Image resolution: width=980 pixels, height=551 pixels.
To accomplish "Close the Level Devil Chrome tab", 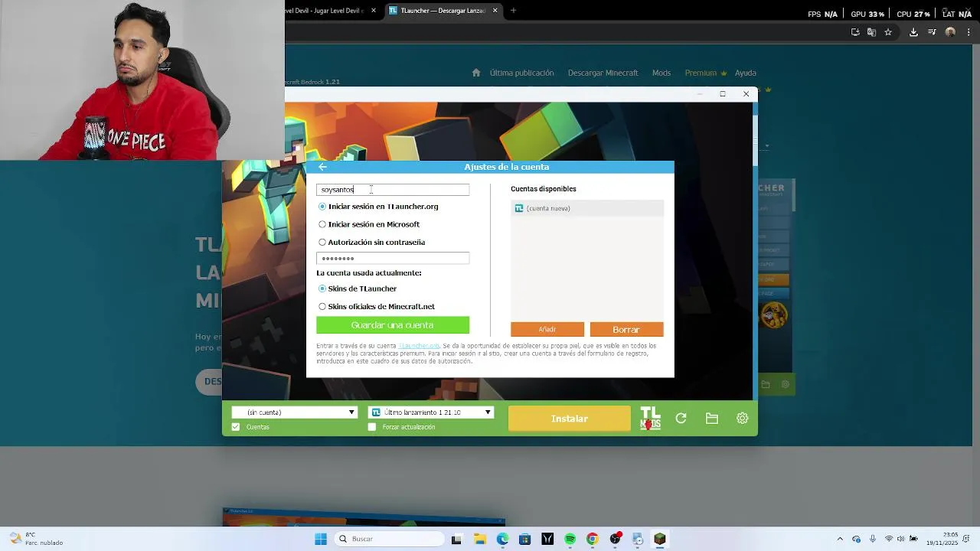I will click(x=374, y=11).
